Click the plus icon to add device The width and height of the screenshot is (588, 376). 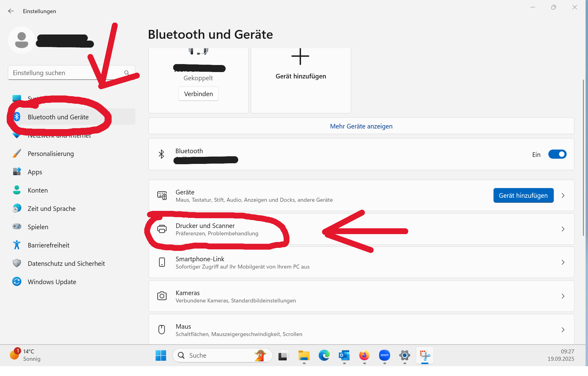click(x=300, y=56)
